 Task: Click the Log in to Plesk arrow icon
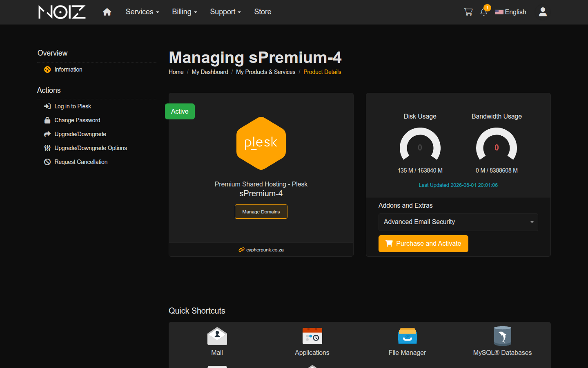tap(47, 106)
